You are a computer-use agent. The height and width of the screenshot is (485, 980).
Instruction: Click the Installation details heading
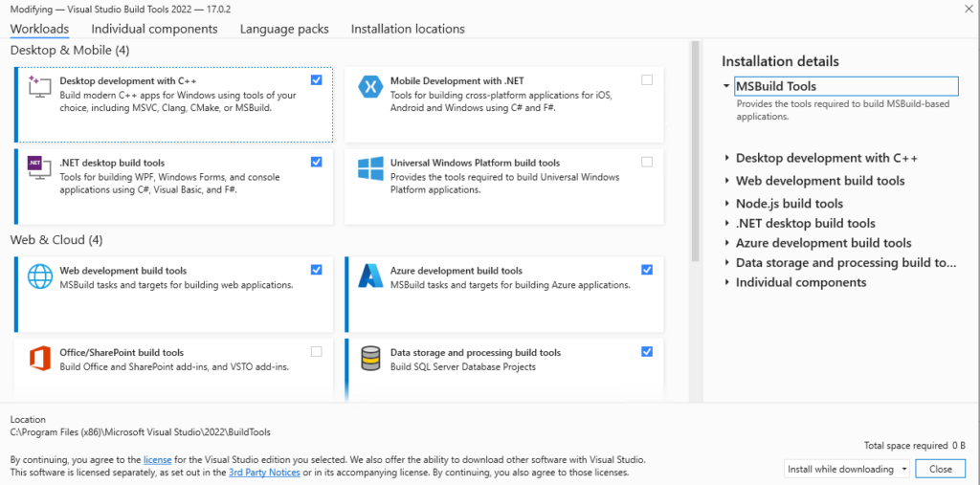point(780,61)
